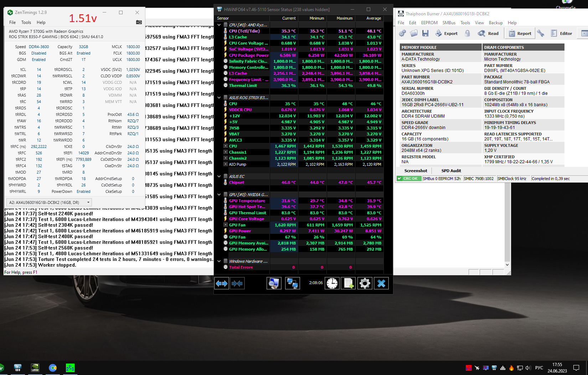
Task: Click the РУС language indicator
Action: pyautogui.click(x=539, y=368)
